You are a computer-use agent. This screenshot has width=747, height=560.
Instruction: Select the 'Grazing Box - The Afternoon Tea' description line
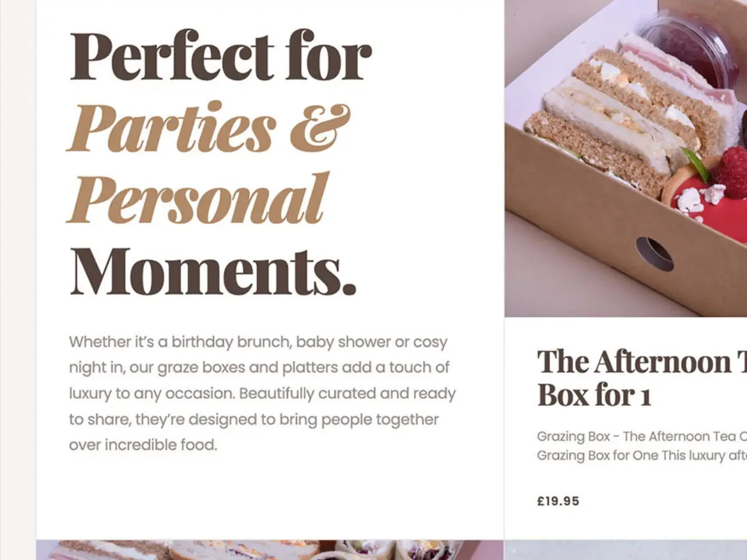[x=642, y=436]
